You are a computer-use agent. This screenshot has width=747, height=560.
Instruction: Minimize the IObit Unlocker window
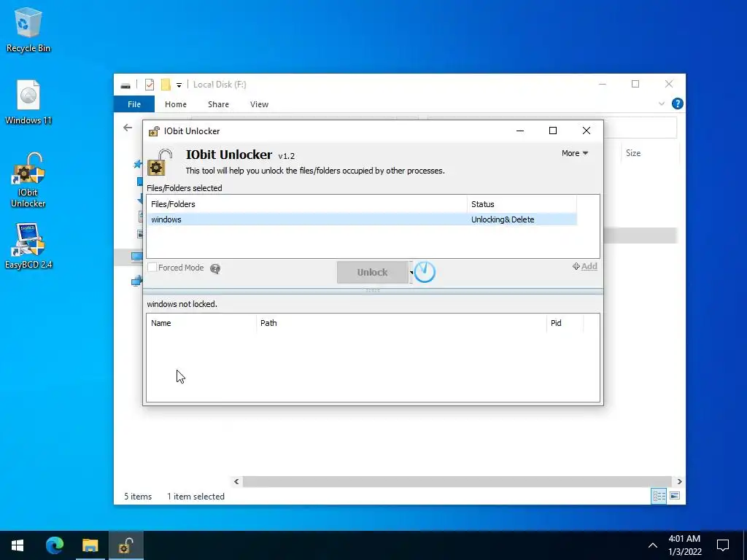pos(520,131)
